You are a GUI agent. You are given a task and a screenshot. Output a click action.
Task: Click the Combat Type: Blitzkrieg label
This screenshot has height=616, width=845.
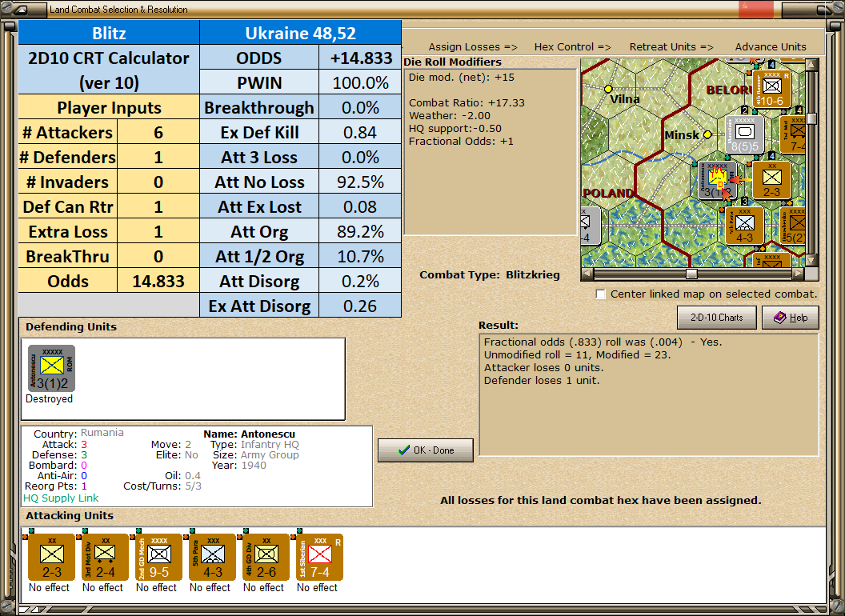pyautogui.click(x=490, y=275)
